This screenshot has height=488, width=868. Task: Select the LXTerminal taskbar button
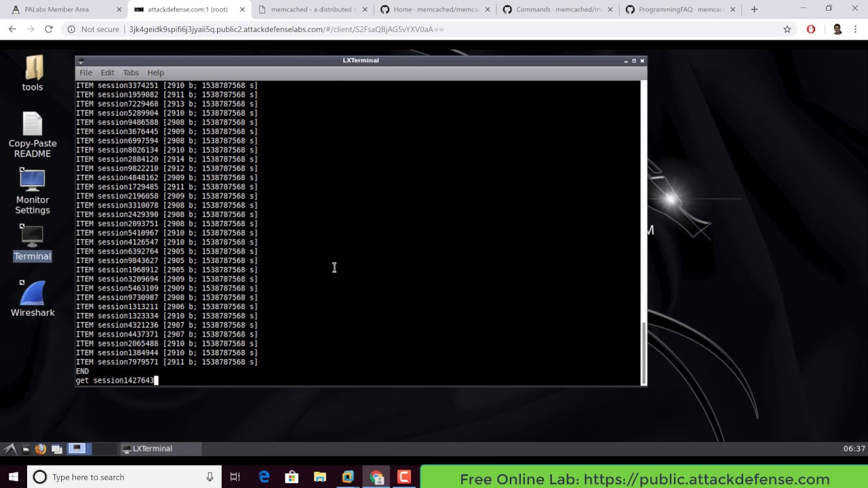pos(160,449)
